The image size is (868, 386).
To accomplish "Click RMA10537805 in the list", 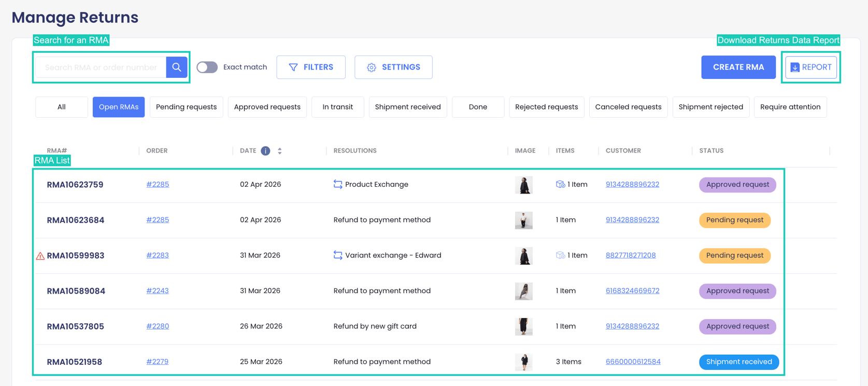I will click(x=76, y=326).
